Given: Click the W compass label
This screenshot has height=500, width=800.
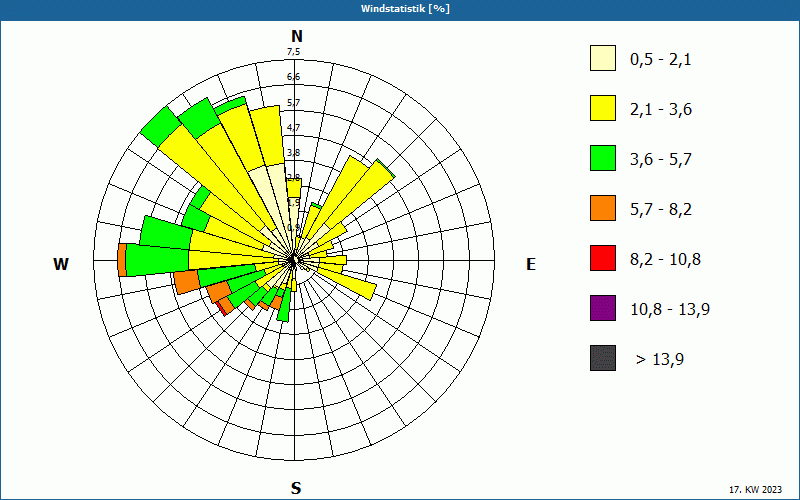Looking at the screenshot, I should [61, 264].
